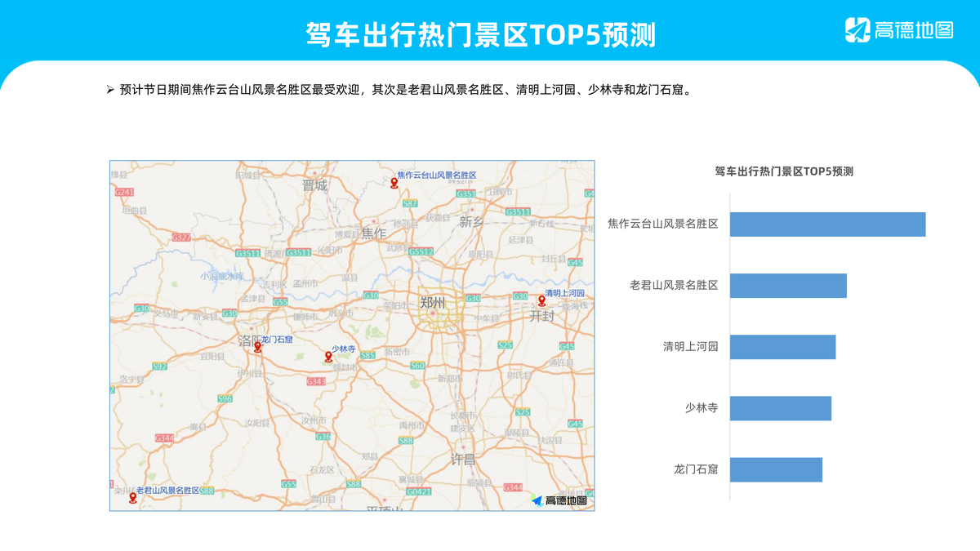The height and width of the screenshot is (551, 980).
Task: Click the S85 highway shield
Action: (367, 355)
